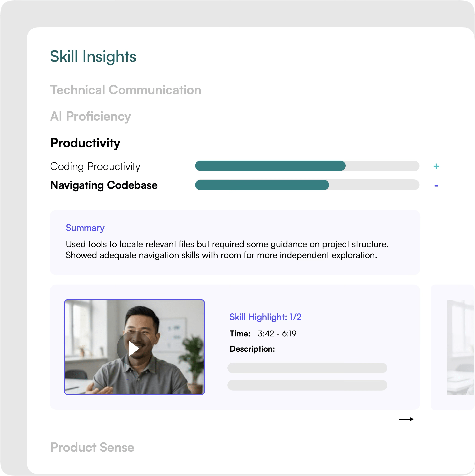This screenshot has width=475, height=476.
Task: Click the Navigating Codebase label
Action: [104, 185]
